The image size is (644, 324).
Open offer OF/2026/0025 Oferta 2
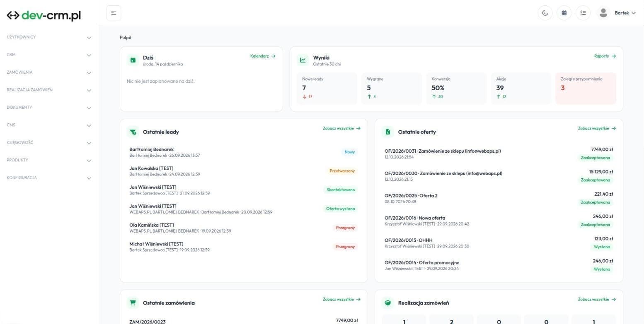pyautogui.click(x=499, y=199)
